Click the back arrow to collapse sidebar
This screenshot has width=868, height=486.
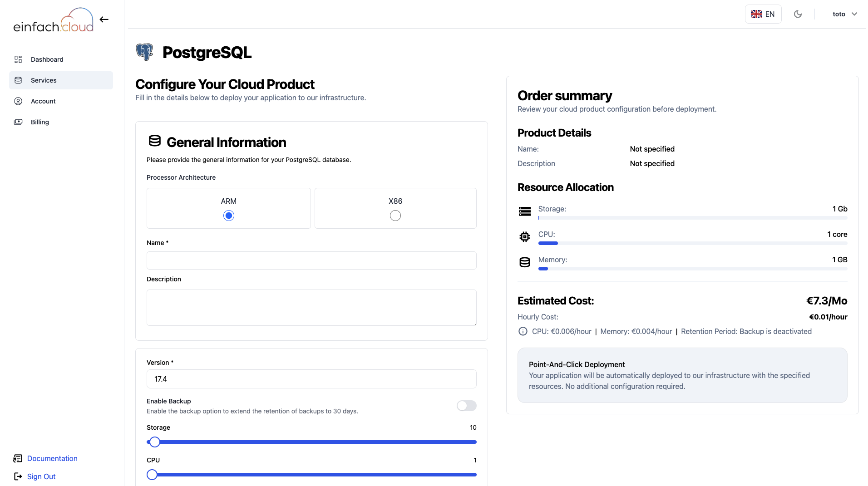[x=104, y=20]
